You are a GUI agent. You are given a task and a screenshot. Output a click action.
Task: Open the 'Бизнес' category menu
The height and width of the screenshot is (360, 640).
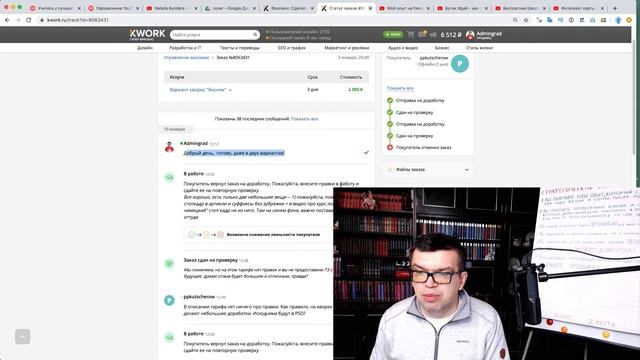coord(442,48)
